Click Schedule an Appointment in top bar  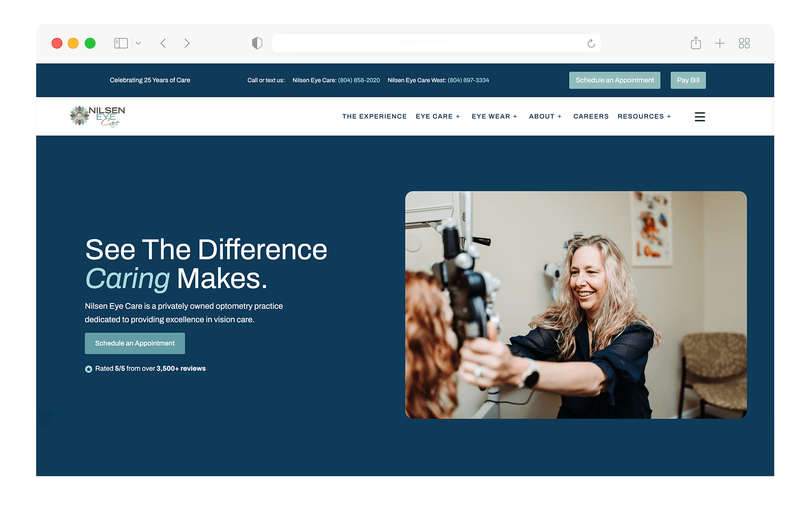coord(614,80)
